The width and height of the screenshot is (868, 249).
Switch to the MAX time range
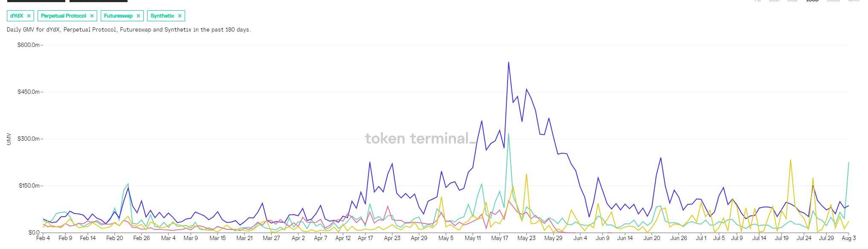(853, 1)
